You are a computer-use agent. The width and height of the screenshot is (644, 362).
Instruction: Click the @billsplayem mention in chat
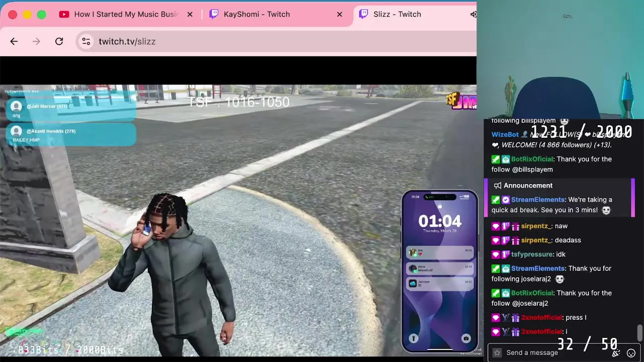pos(532,169)
